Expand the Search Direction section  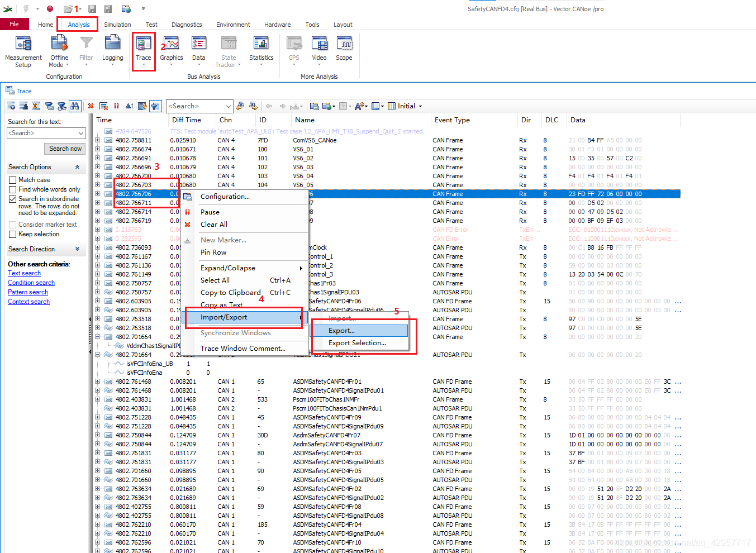coord(77,249)
